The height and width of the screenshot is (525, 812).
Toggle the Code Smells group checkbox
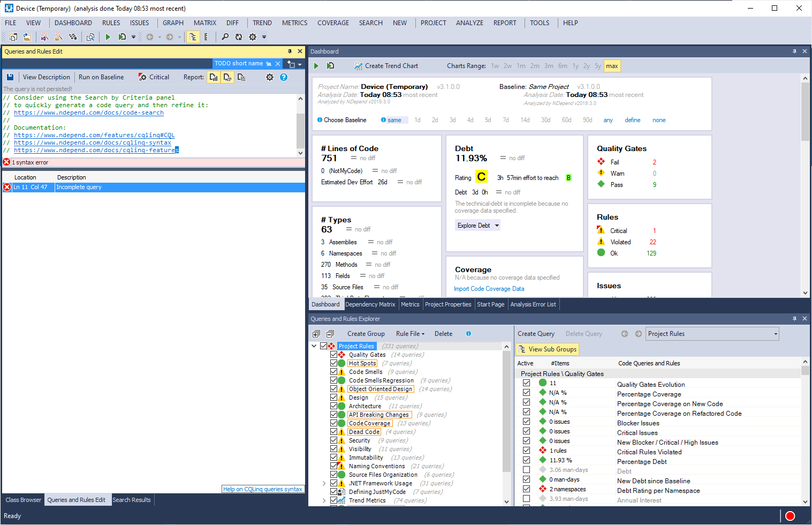[x=334, y=372]
